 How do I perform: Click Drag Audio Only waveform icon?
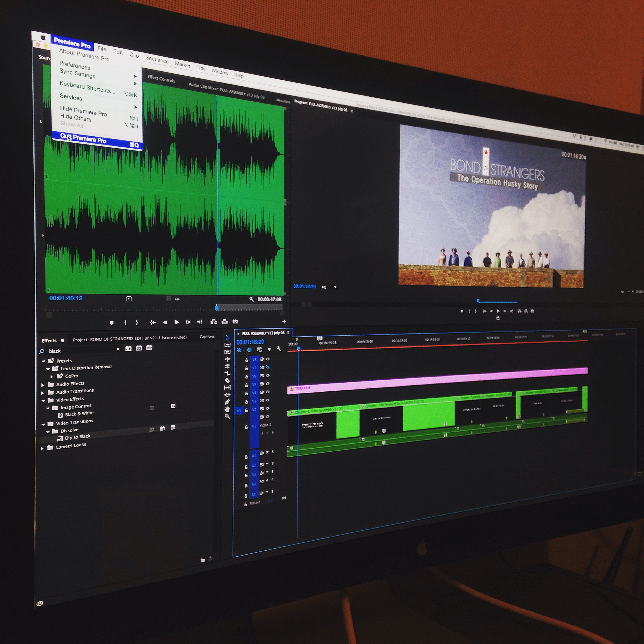click(178, 299)
